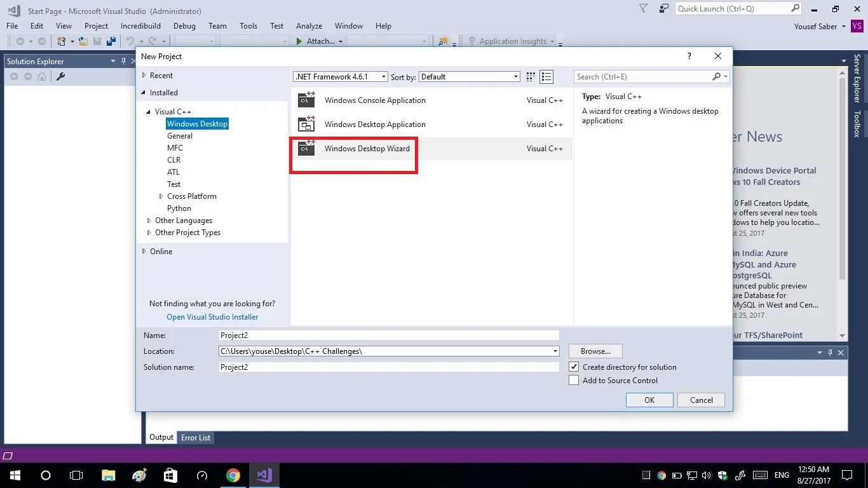This screenshot has height=488, width=868.
Task: Open the Microsoft Store taskbar icon
Action: pos(171,475)
